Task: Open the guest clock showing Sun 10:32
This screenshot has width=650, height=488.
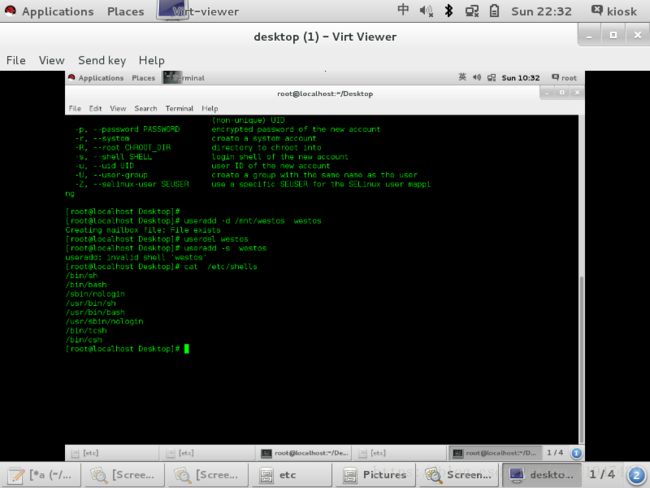Action: click(x=521, y=78)
